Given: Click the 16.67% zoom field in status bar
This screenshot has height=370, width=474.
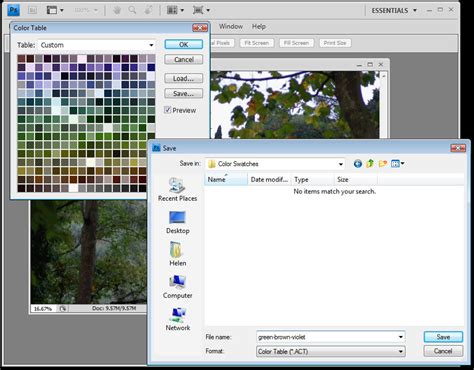Looking at the screenshot, I should point(44,309).
